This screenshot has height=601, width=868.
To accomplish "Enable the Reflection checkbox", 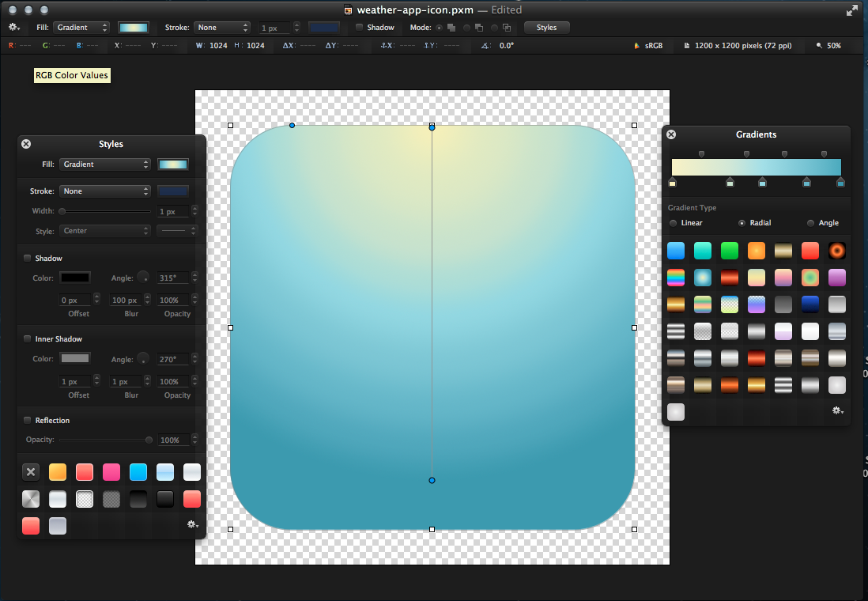I will [x=27, y=420].
